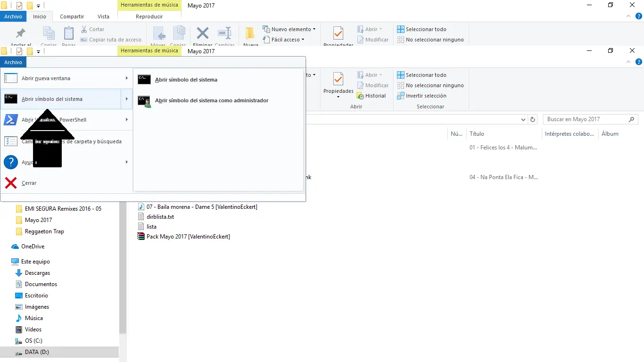Open Música in navigation pane
This screenshot has height=362, width=644.
[x=29, y=318]
